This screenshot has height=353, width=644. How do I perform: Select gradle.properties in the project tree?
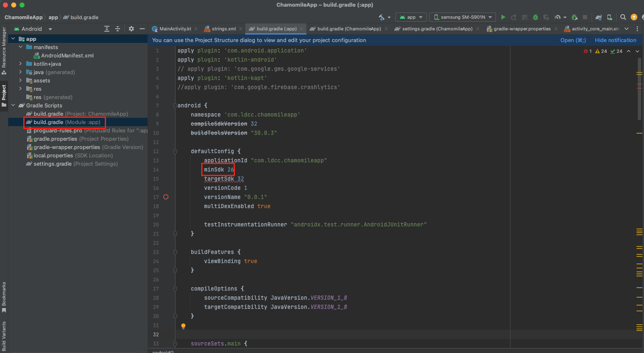[x=55, y=139]
